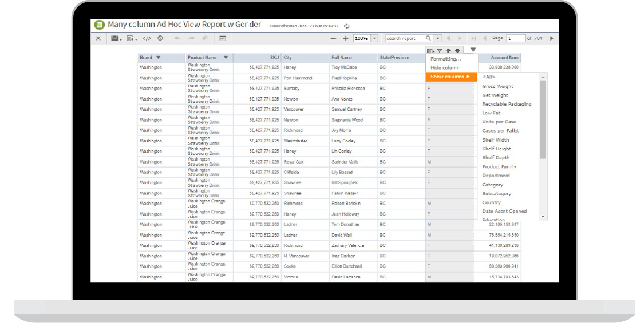Click into the search report field
The width and height of the screenshot is (644, 323).
tap(405, 38)
